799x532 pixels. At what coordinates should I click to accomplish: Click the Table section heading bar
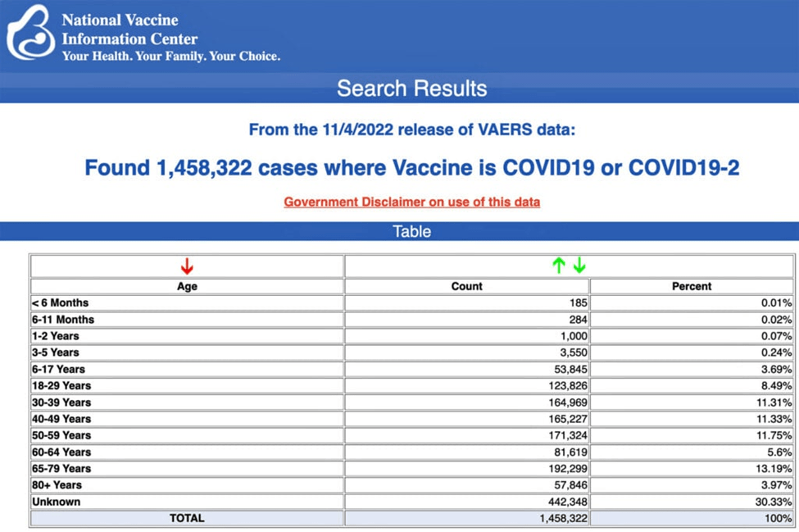pyautogui.click(x=411, y=231)
